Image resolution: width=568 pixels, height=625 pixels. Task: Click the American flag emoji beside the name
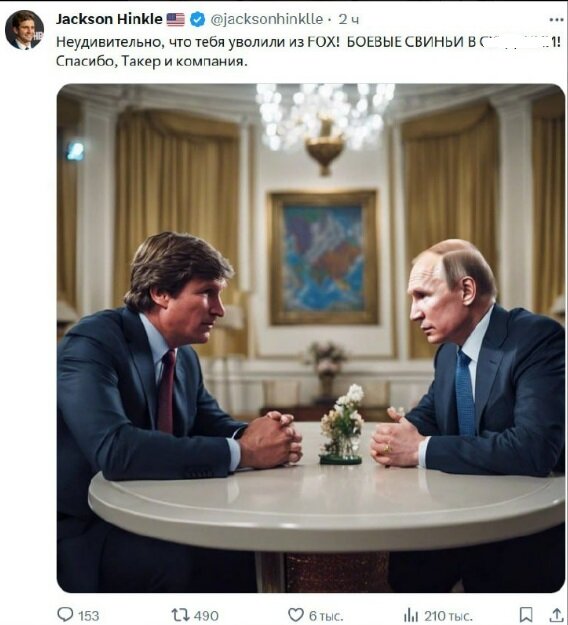point(175,20)
